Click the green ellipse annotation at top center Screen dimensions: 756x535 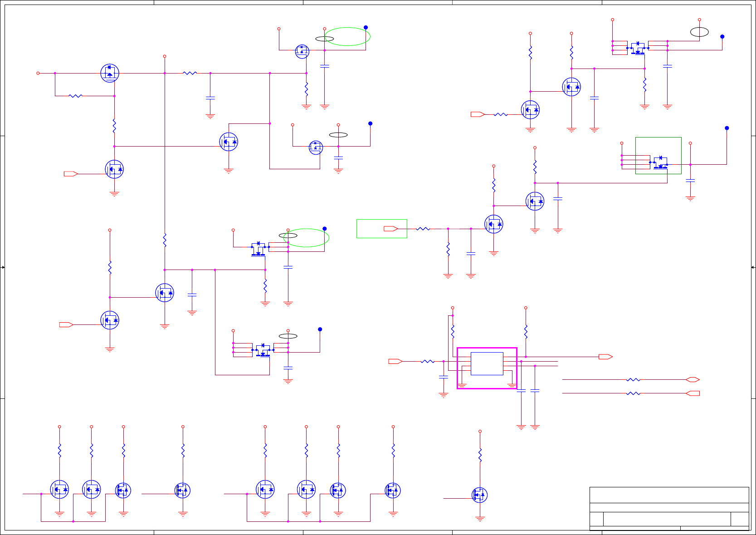[x=347, y=36]
